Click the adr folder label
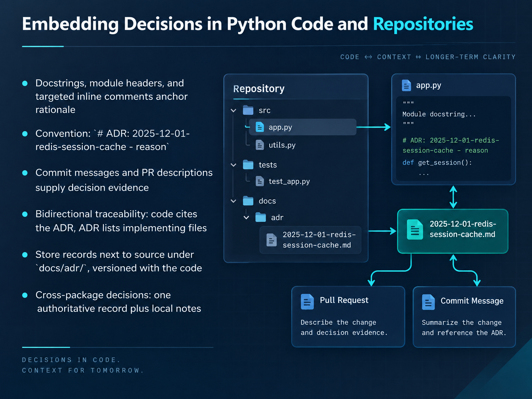 point(277,217)
